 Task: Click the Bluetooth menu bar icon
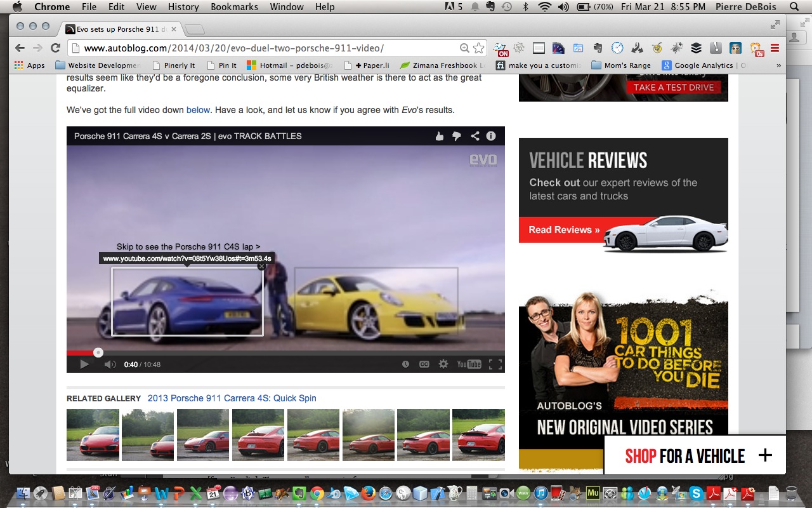point(525,7)
